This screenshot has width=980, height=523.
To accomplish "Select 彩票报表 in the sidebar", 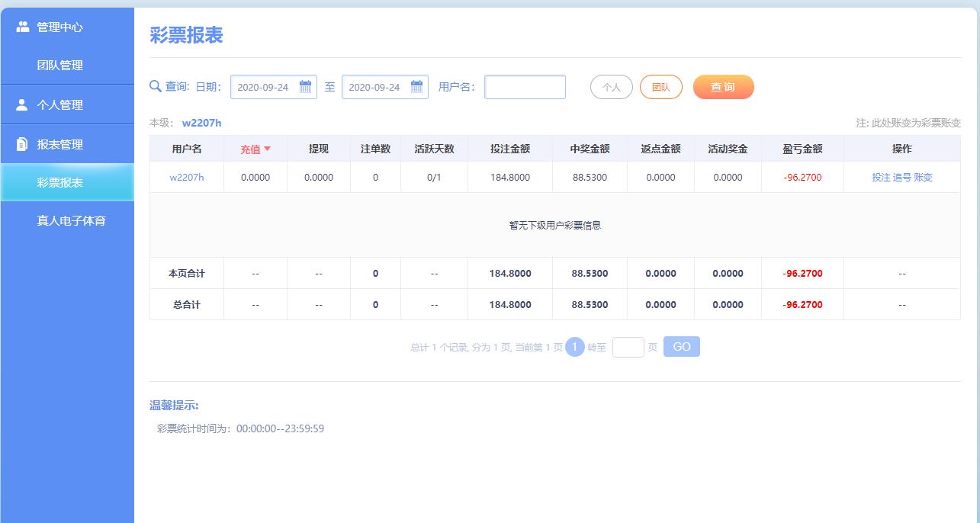I will click(x=60, y=183).
